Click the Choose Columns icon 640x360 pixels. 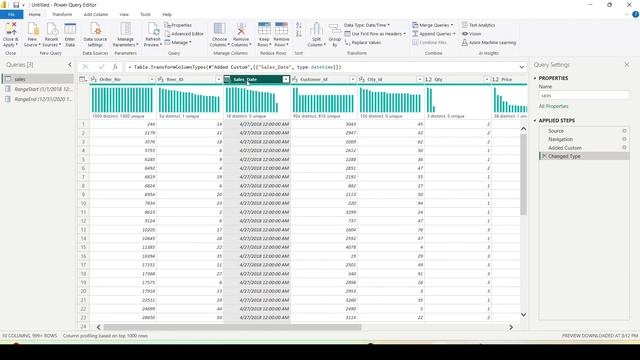pos(220,29)
